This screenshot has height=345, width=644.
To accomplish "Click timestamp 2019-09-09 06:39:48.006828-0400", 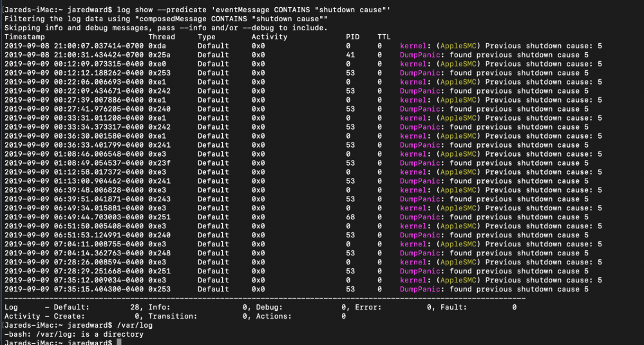I will pos(74,190).
